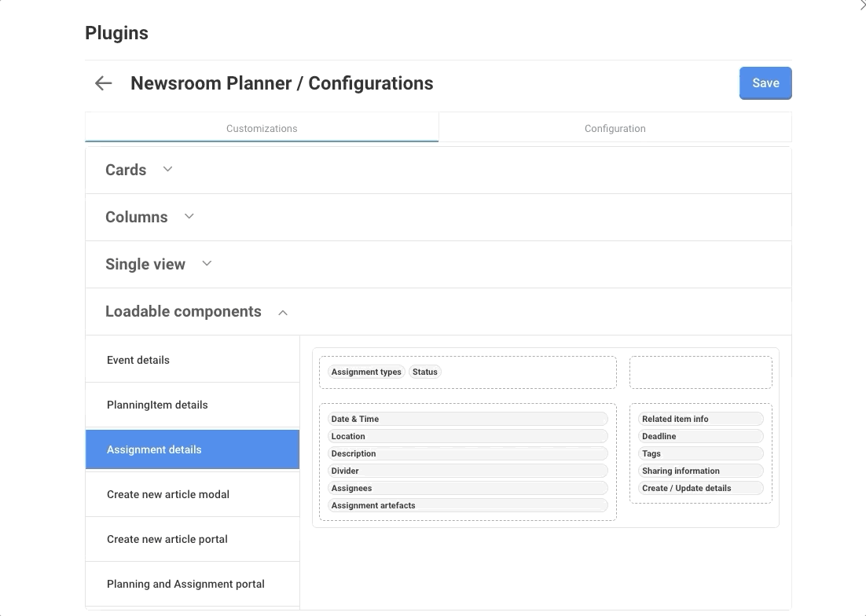Switch to the Configuration tab
This screenshot has width=866, height=616.
615,128
